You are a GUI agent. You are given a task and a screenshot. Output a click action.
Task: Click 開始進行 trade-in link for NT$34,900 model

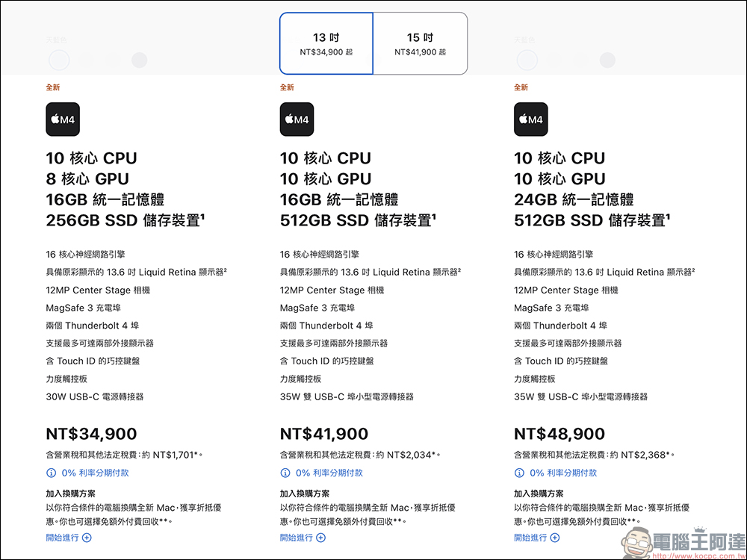pyautogui.click(x=69, y=538)
